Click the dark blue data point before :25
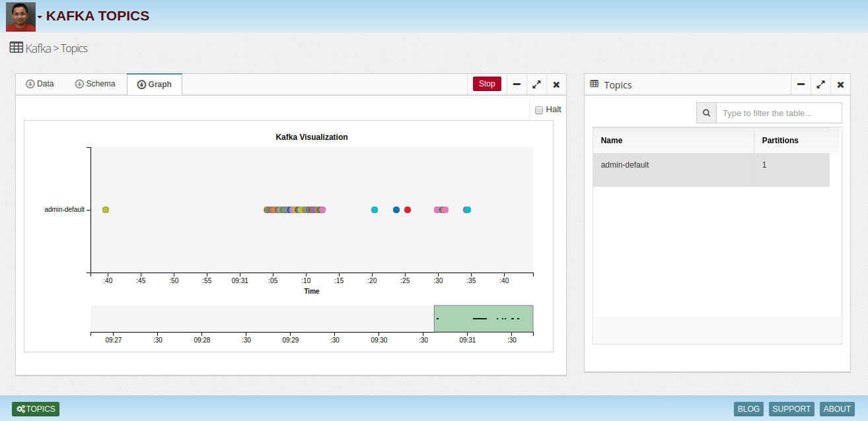868x421 pixels. (396, 210)
